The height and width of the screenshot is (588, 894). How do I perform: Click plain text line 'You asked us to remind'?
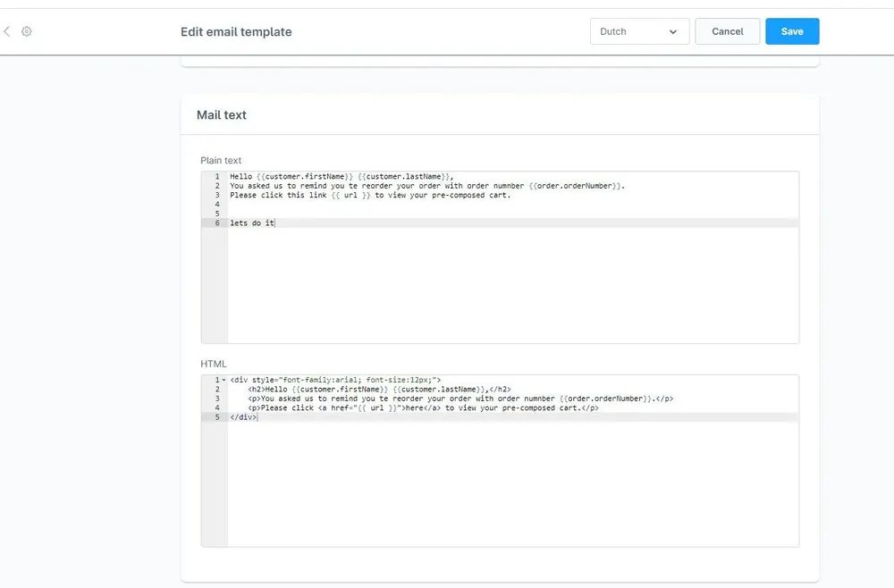[427, 186]
